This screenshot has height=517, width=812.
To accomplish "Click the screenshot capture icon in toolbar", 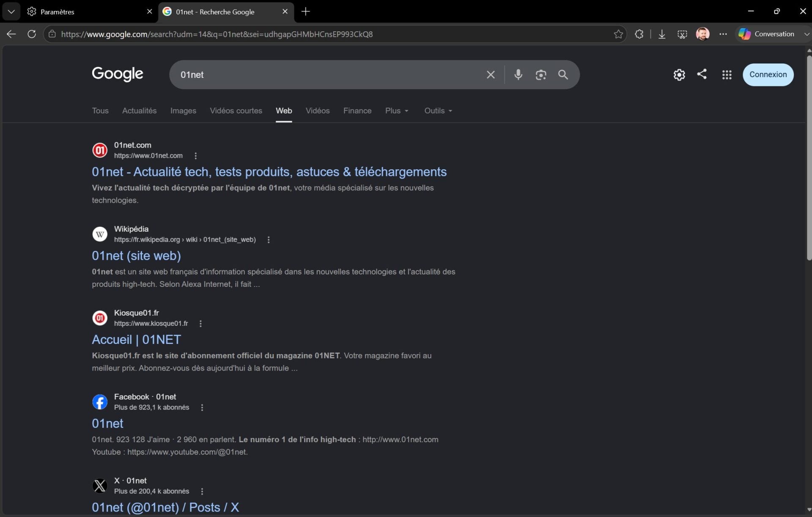I will 682,34.
